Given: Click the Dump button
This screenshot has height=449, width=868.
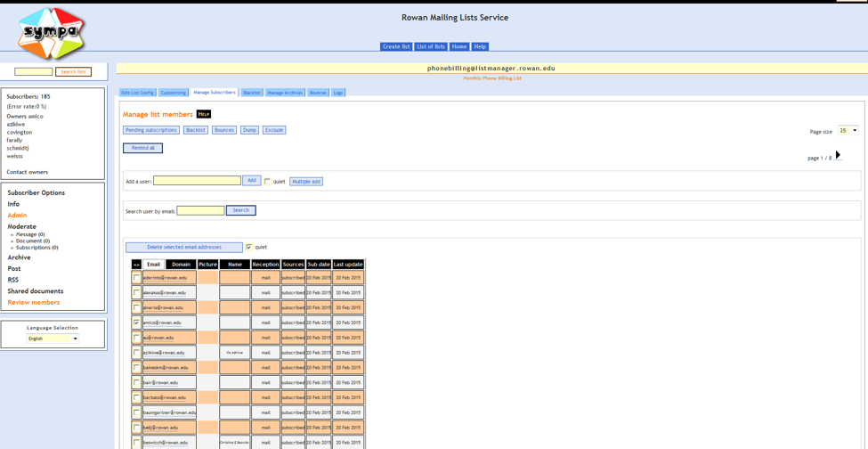Looking at the screenshot, I should [x=249, y=130].
